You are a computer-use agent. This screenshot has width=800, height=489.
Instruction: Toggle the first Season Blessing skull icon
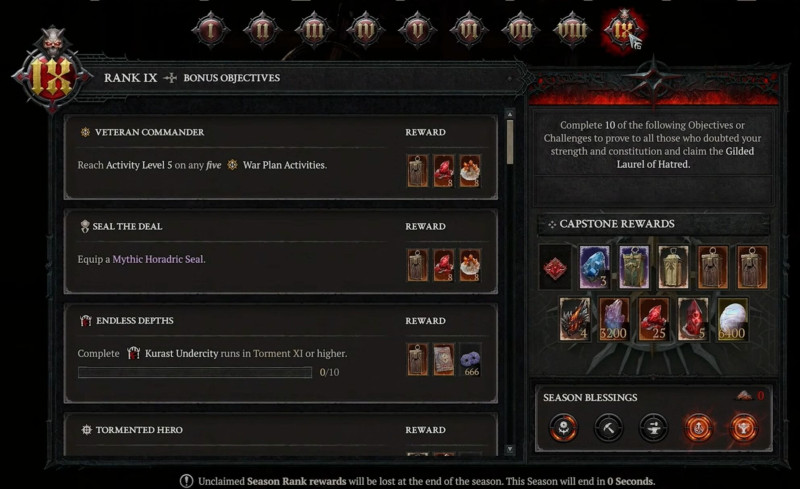(564, 427)
